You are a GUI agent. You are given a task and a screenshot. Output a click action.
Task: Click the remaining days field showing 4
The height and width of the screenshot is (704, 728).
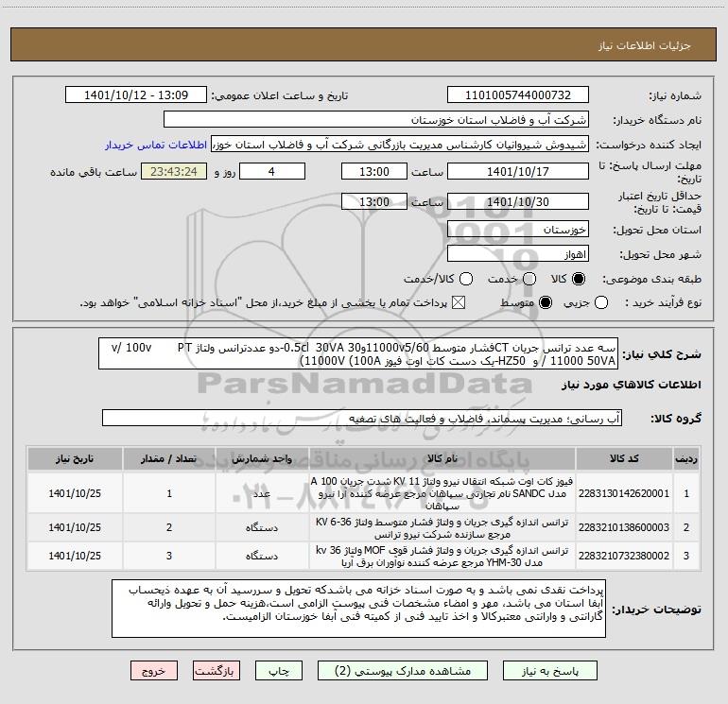tap(272, 171)
